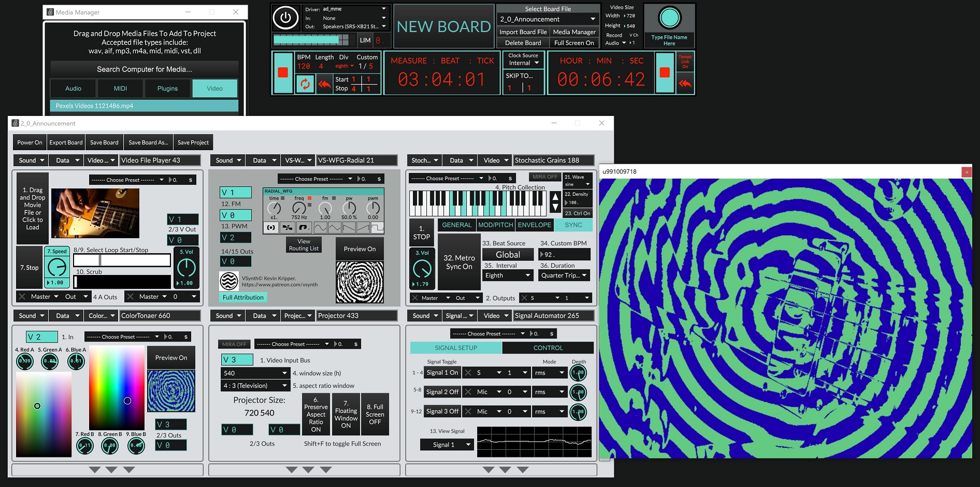Image resolution: width=980 pixels, height=487 pixels.
Task: Click the RADIAL_WFG freq knob
Action: click(299, 208)
